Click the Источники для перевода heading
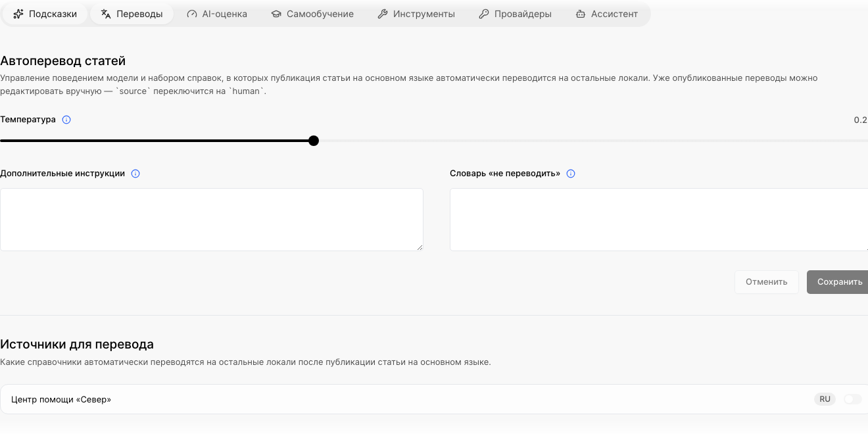This screenshot has width=868, height=434. pyautogui.click(x=77, y=344)
